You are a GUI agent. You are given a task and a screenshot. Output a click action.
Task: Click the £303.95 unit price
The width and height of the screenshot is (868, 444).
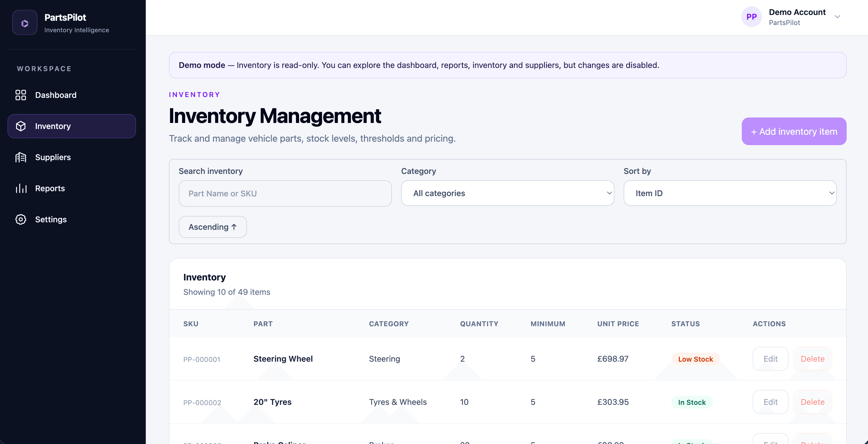coord(613,402)
